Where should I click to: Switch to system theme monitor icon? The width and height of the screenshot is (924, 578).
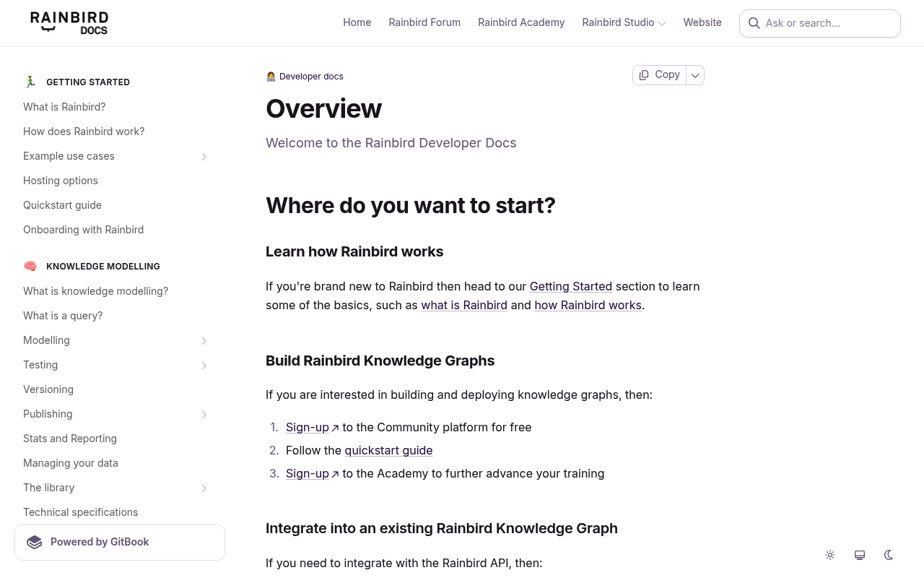tap(860, 555)
